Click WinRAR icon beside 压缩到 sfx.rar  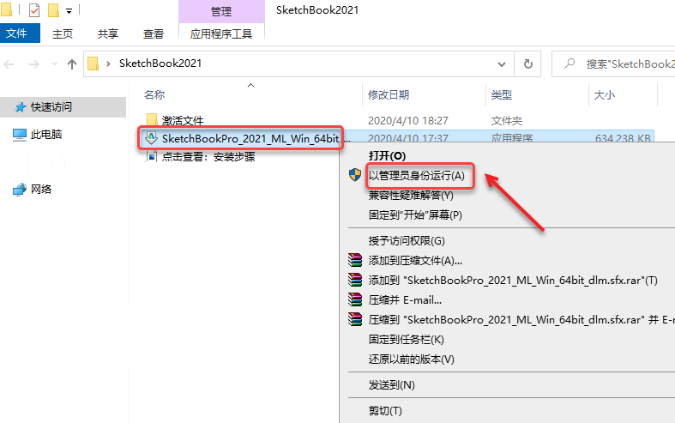pos(355,319)
